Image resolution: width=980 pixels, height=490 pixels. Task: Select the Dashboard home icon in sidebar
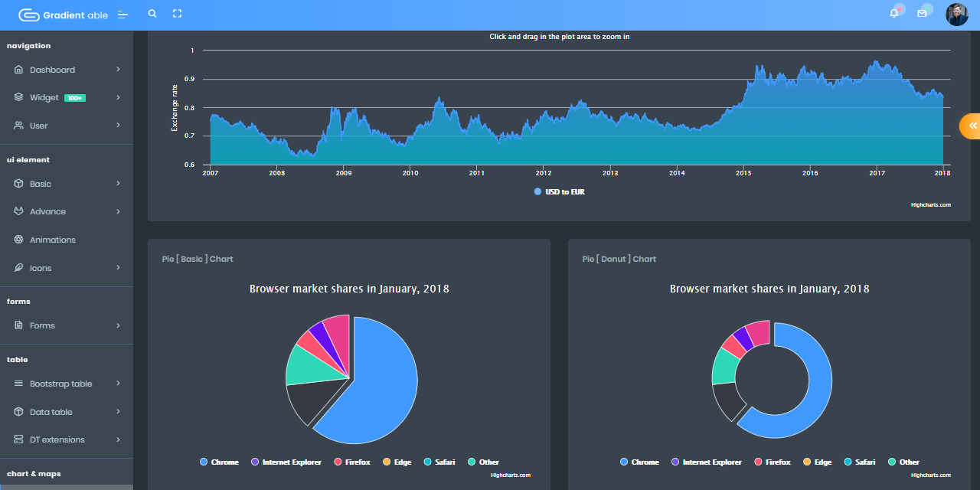click(18, 69)
